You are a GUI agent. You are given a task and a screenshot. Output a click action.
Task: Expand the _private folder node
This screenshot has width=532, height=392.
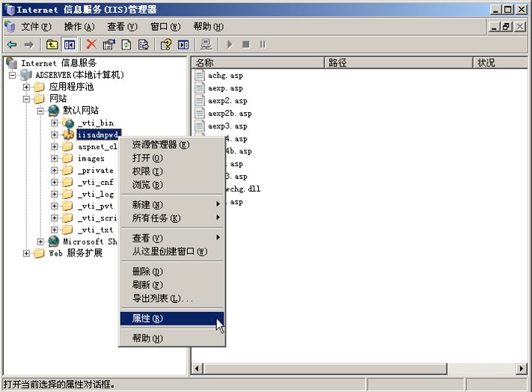(55, 171)
